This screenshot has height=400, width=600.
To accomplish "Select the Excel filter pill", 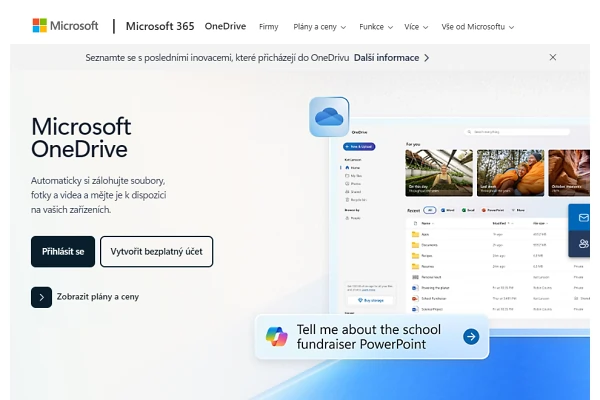I will [x=468, y=210].
